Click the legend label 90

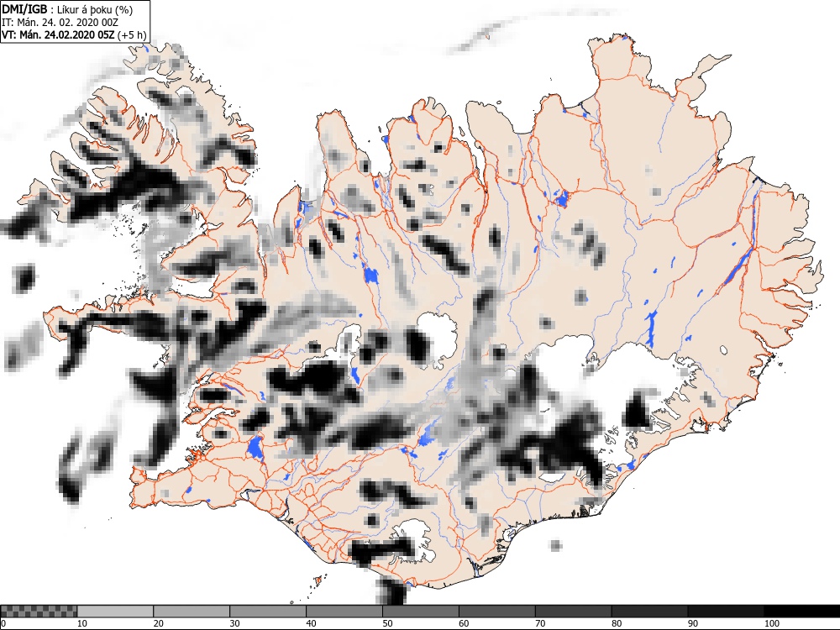pos(693,623)
